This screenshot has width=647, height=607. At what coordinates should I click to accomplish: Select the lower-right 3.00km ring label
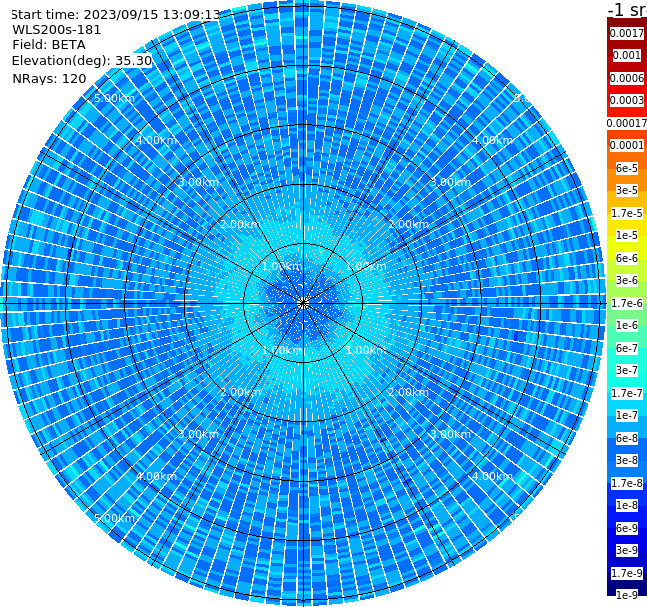(451, 434)
